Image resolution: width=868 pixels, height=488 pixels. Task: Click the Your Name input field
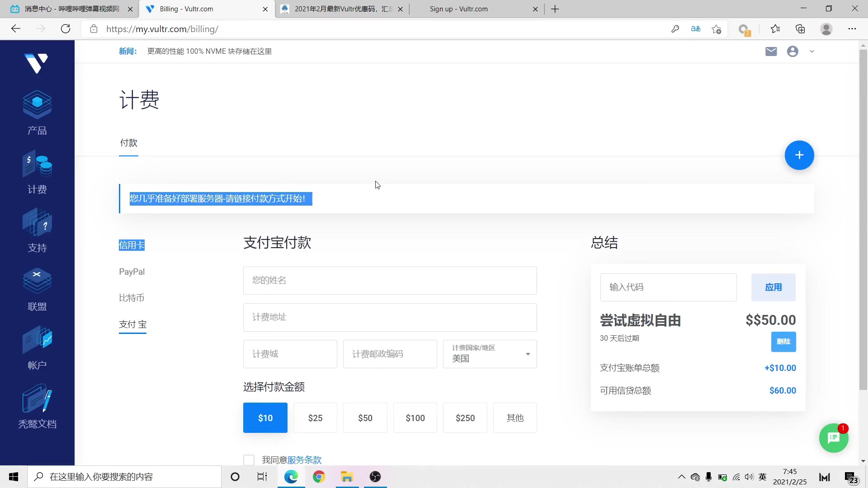[x=390, y=281]
